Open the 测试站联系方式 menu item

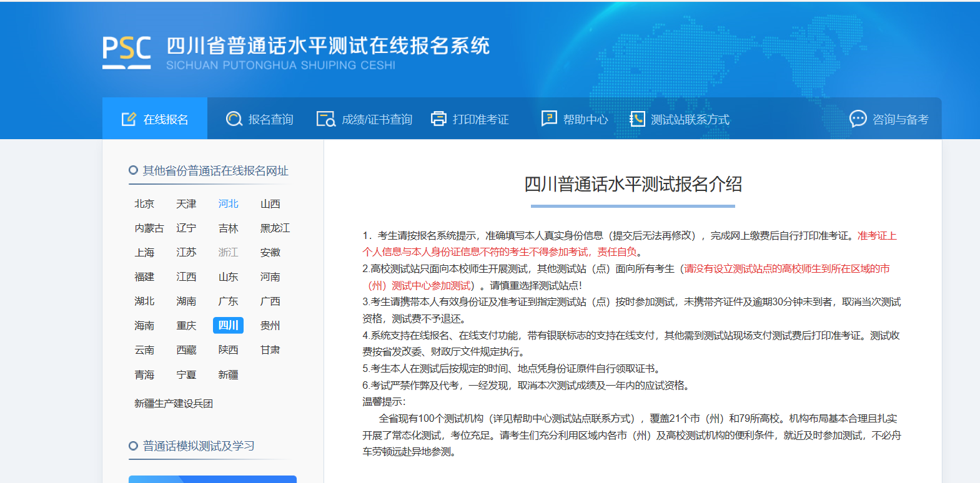click(680, 119)
